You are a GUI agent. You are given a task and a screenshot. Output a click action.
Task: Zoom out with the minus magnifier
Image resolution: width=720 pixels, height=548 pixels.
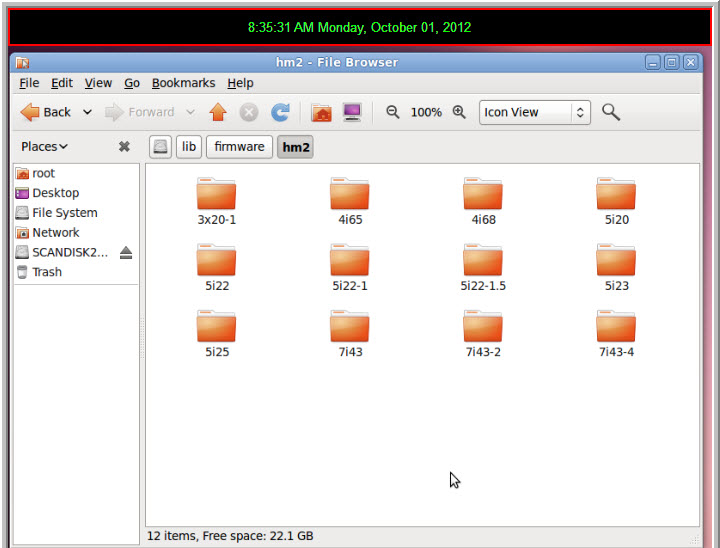[x=392, y=112]
